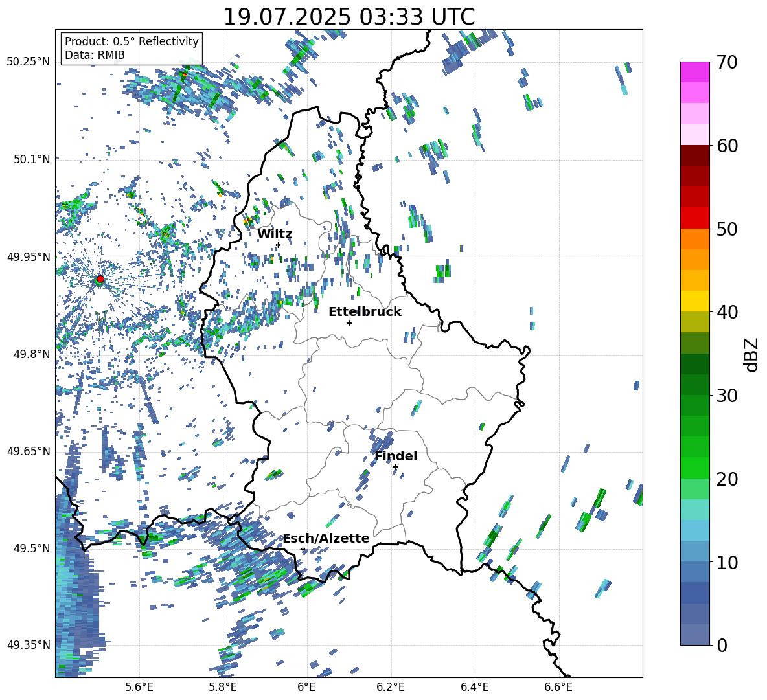Pick the bright green swatch just above 20
Image resolution: width=767 pixels, height=700 pixels.
click(x=695, y=468)
